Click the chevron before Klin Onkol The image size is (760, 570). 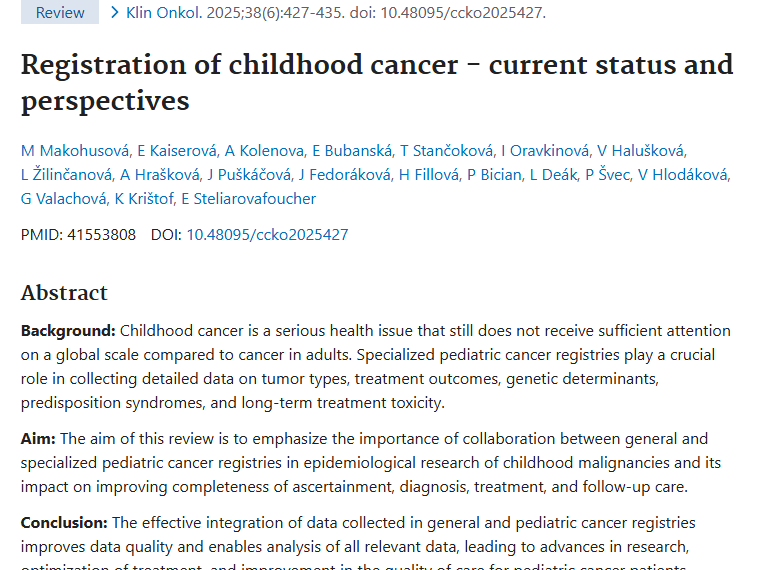(115, 13)
